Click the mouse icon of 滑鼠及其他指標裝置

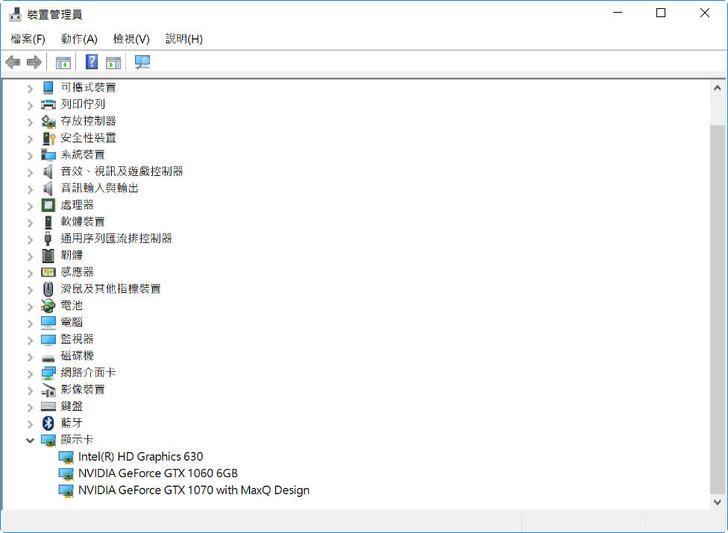pyautogui.click(x=48, y=289)
